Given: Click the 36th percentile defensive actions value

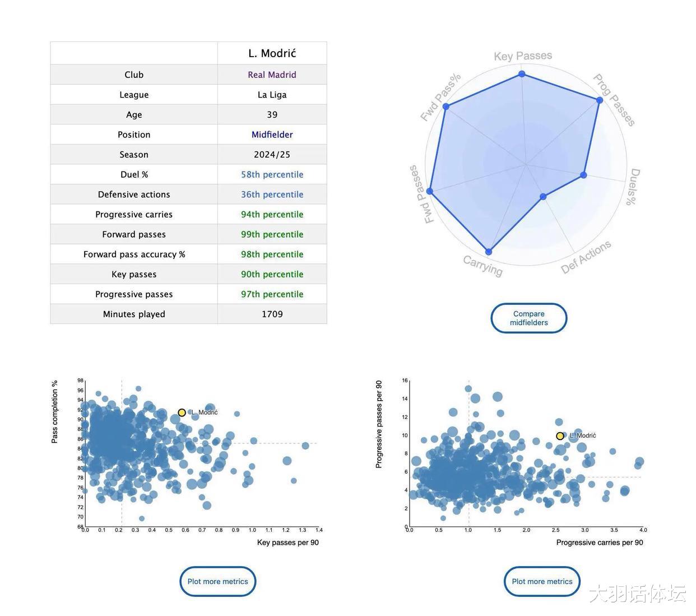Looking at the screenshot, I should coord(272,194).
